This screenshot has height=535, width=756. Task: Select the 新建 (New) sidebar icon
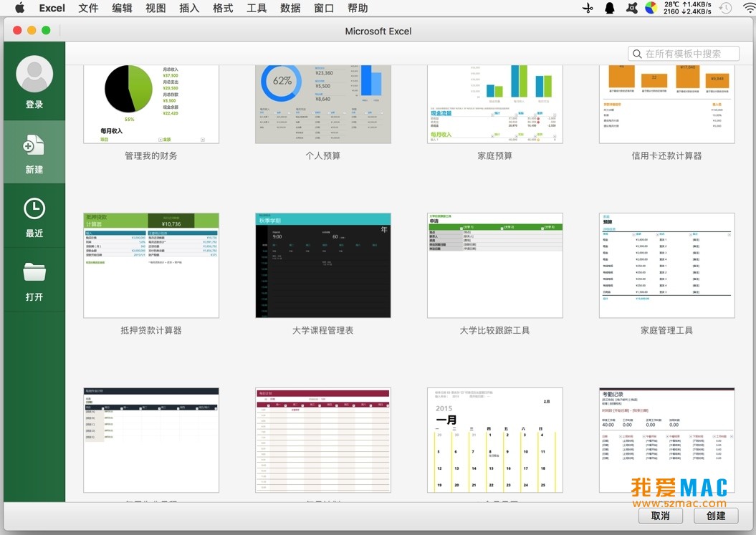tap(34, 145)
